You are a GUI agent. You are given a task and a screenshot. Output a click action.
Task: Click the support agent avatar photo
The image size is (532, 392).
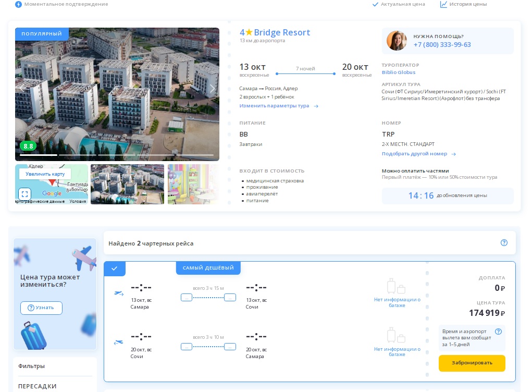(397, 41)
